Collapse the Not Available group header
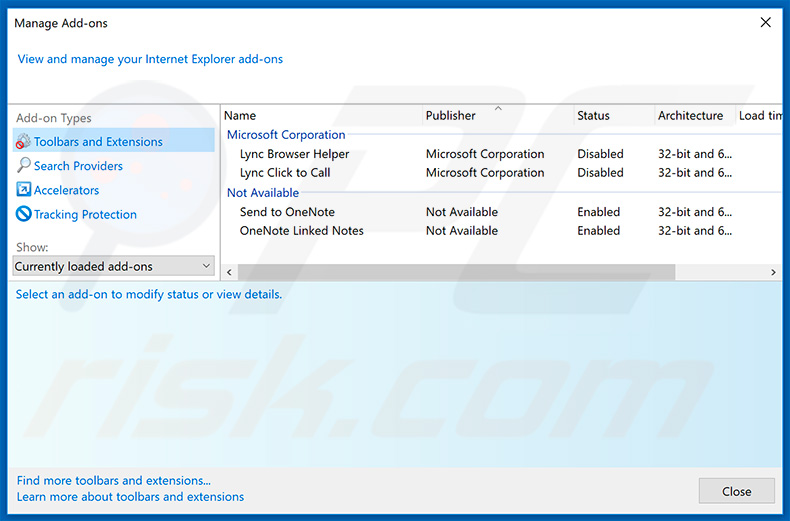 262,193
